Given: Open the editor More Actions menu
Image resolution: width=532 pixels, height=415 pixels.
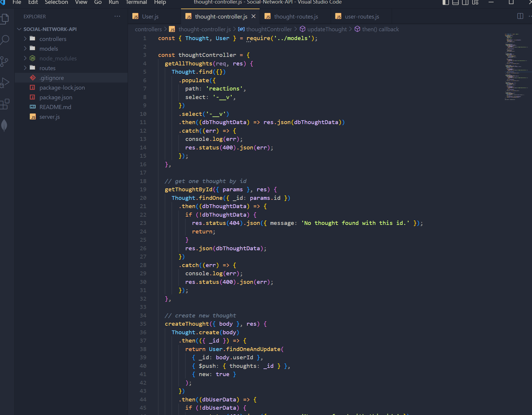Looking at the screenshot, I should (x=530, y=16).
